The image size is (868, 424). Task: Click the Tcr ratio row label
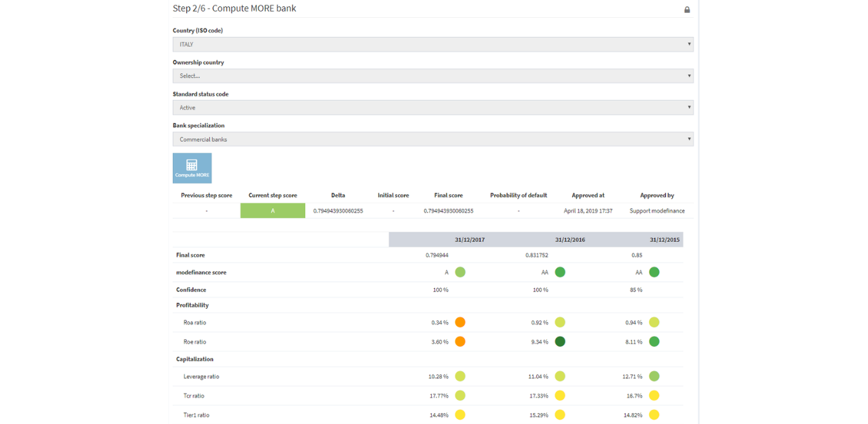click(x=194, y=396)
